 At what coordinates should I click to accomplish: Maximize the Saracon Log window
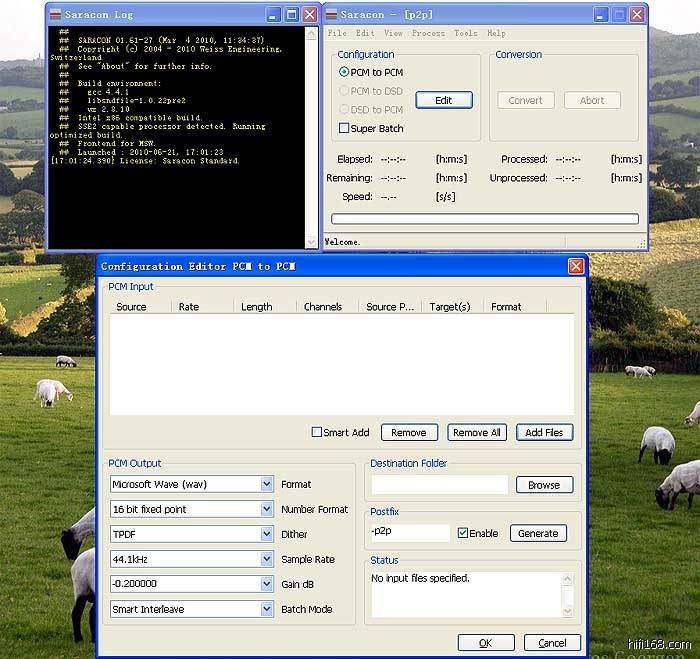click(x=291, y=15)
